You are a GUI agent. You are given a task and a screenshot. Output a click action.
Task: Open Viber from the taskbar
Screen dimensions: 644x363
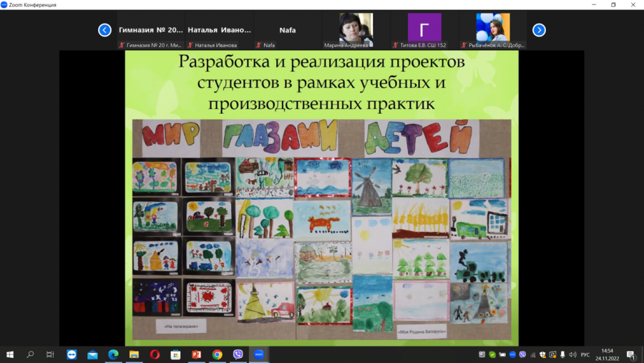click(238, 354)
